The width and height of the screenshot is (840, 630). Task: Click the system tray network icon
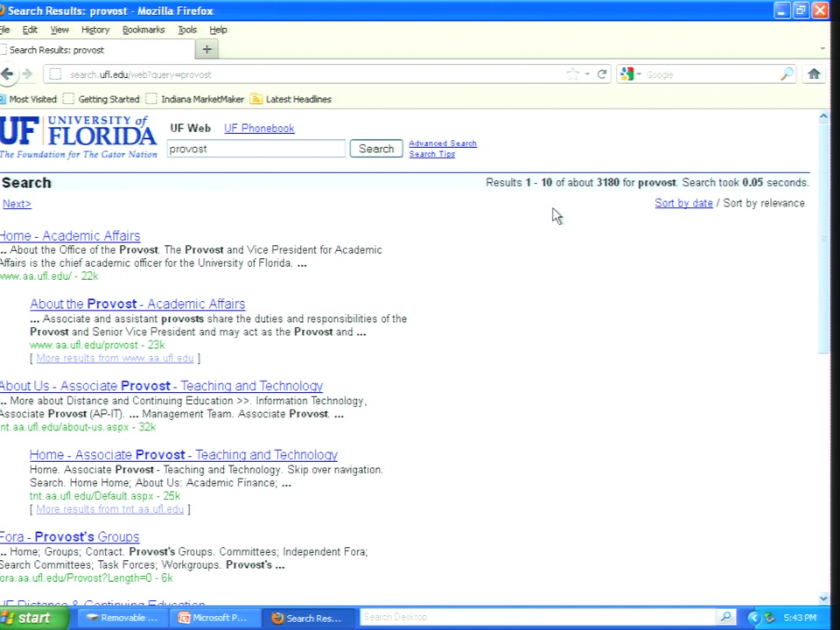[769, 619]
